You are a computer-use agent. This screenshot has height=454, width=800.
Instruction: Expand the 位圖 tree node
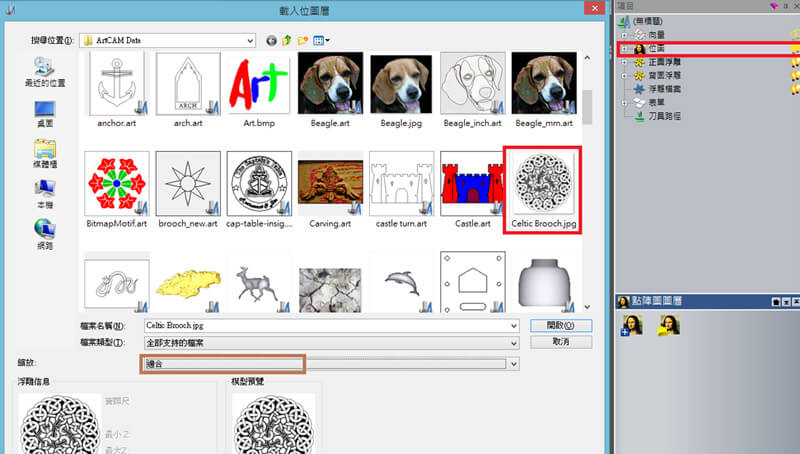[624, 48]
